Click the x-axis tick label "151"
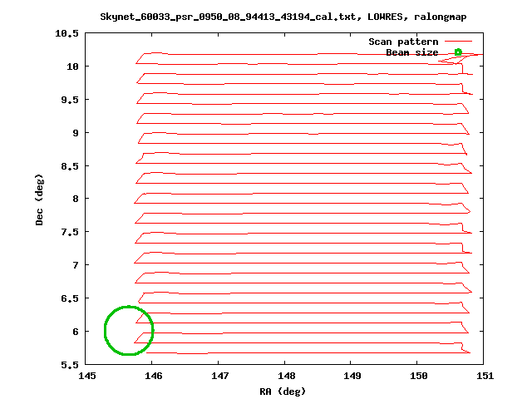 [485, 376]
